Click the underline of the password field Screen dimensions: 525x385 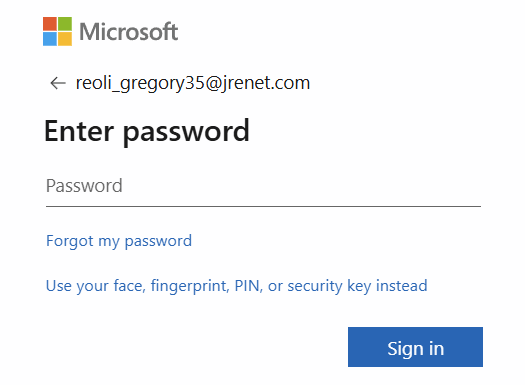coord(264,207)
